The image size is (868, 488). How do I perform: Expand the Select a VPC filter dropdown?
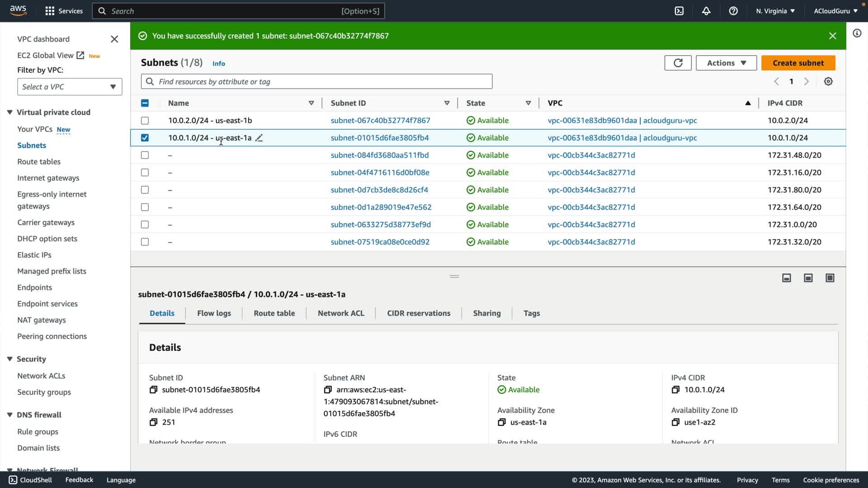coord(70,87)
